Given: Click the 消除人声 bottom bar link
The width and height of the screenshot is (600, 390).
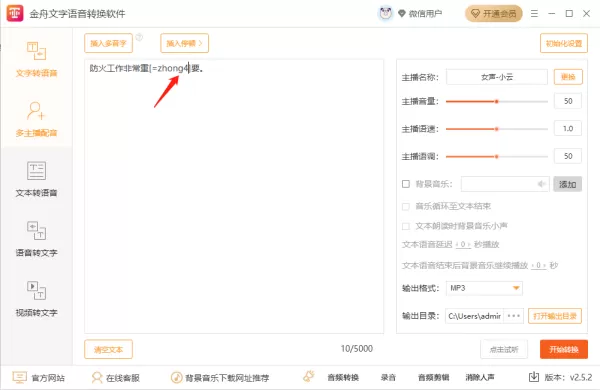Looking at the screenshot, I should click(x=480, y=378).
